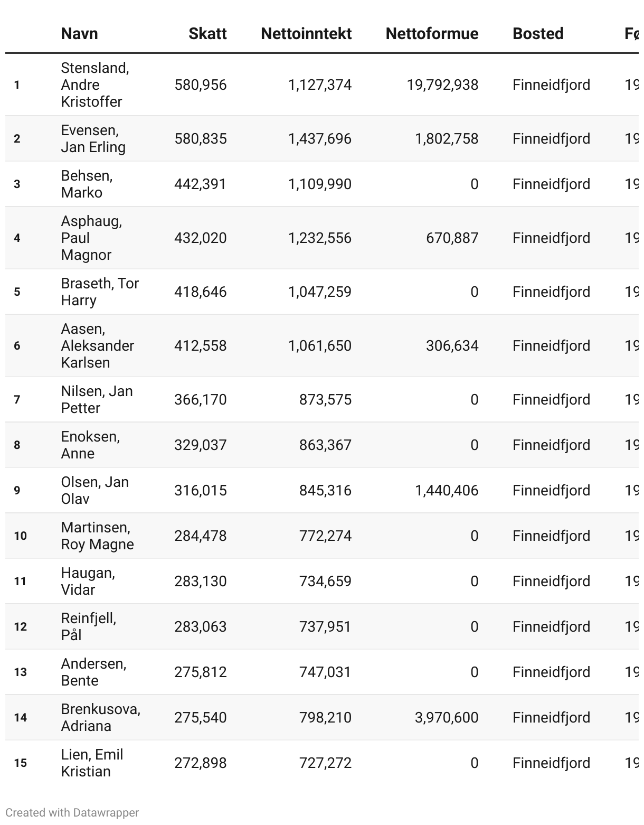The width and height of the screenshot is (644, 825).
Task: Click the Navn column header
Action: click(x=79, y=34)
